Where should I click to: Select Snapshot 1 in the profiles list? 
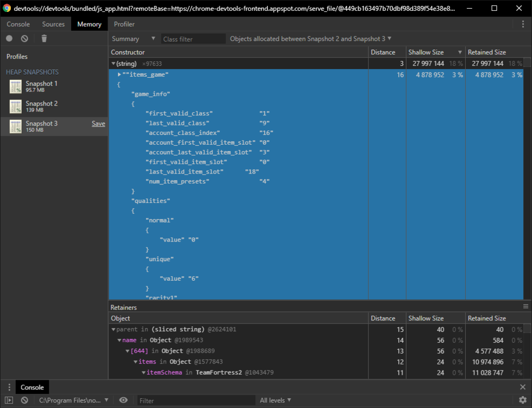pyautogui.click(x=41, y=86)
